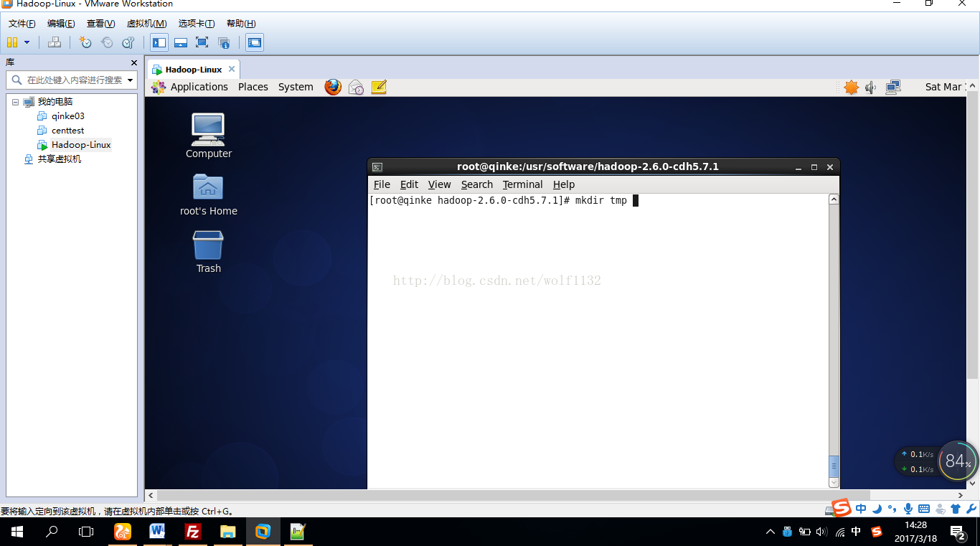
Task: Click the network connection panel icon
Action: pos(893,87)
